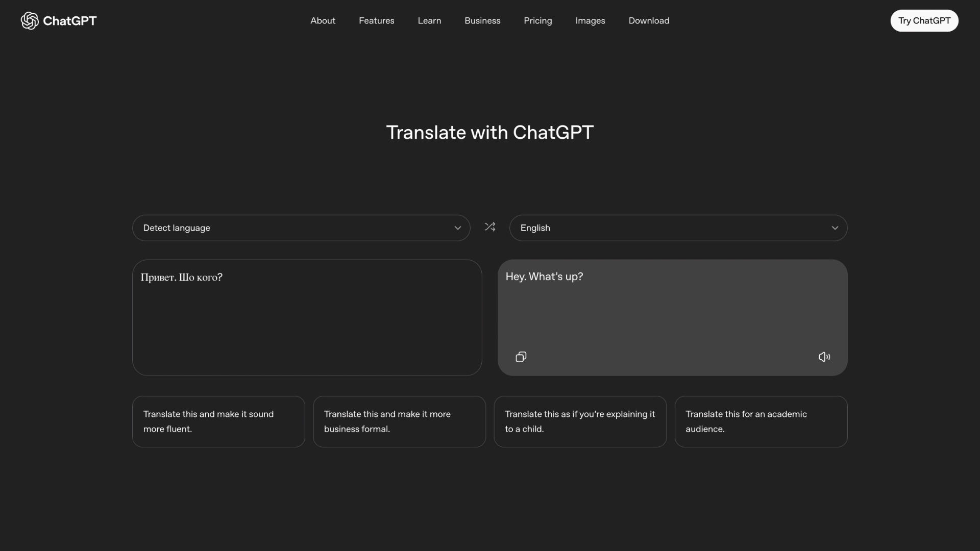
Task: Open the Images page
Action: tap(590, 20)
